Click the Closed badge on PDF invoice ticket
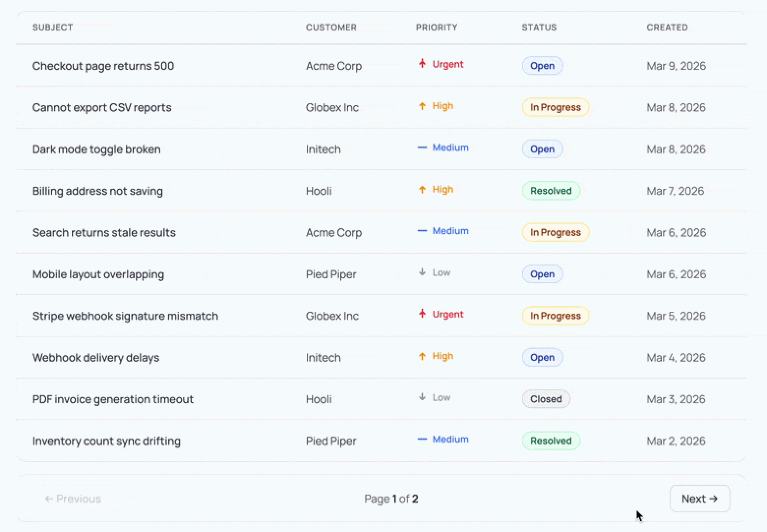This screenshot has height=532, width=767. [546, 399]
